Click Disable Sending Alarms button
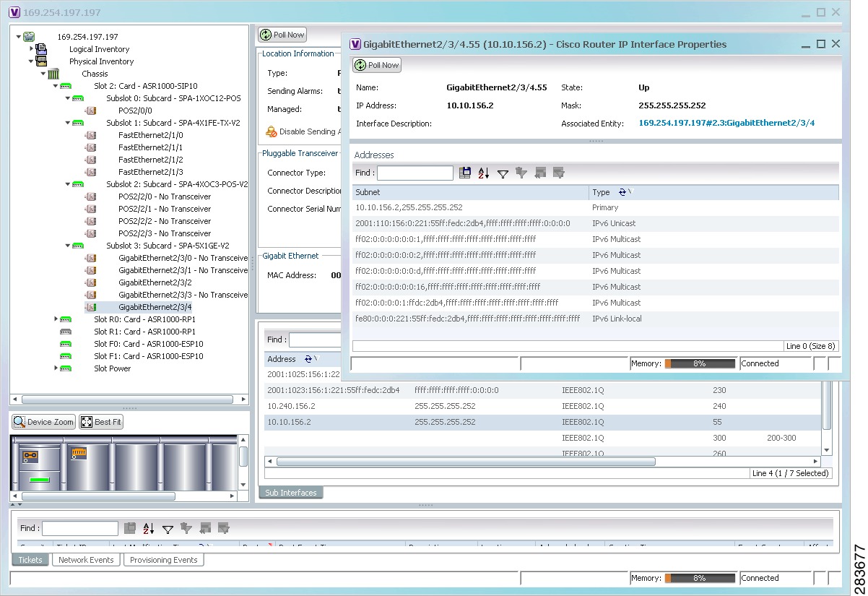Screen dimensions: 868x596 pyautogui.click(x=302, y=131)
